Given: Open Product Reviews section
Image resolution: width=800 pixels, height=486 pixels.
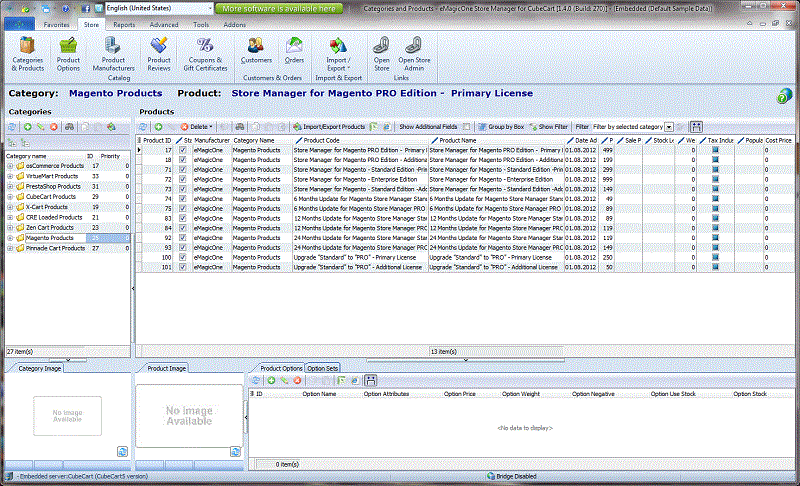Looking at the screenshot, I should coord(159,54).
